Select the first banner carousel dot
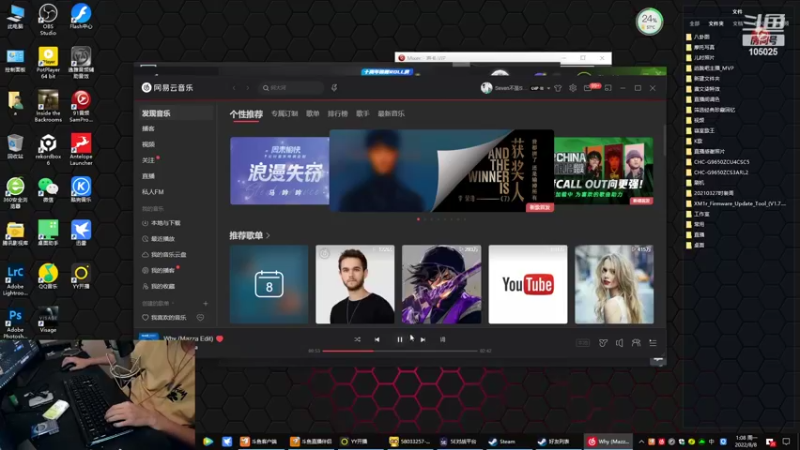 pos(418,219)
